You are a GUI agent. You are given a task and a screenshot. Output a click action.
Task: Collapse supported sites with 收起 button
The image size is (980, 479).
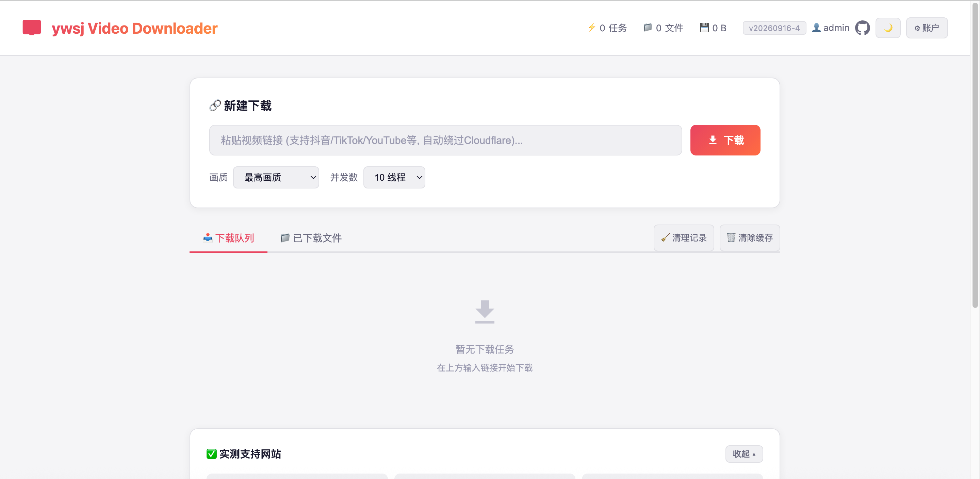[x=744, y=453]
